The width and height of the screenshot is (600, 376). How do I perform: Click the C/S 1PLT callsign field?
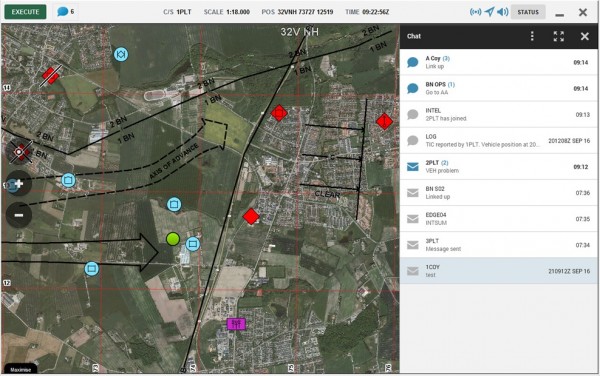tap(177, 12)
